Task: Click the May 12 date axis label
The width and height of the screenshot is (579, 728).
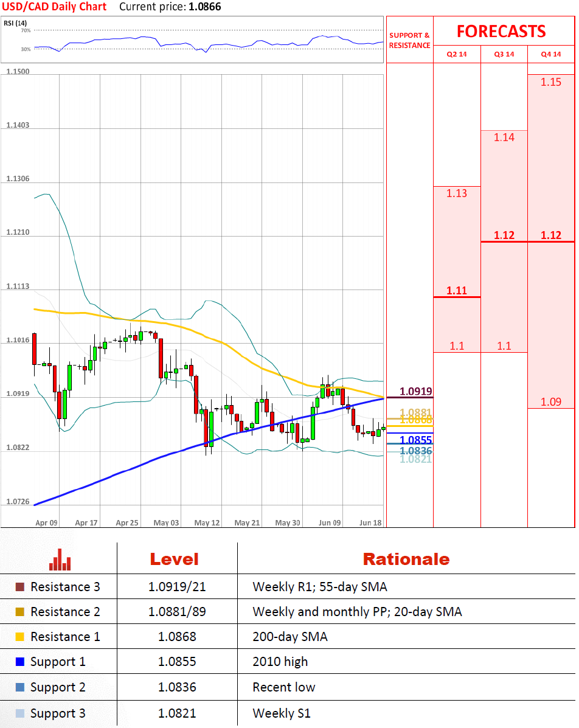Action: click(207, 523)
